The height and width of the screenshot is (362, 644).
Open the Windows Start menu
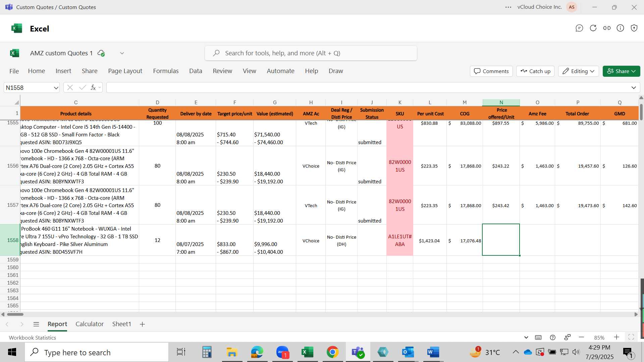tap(12, 352)
